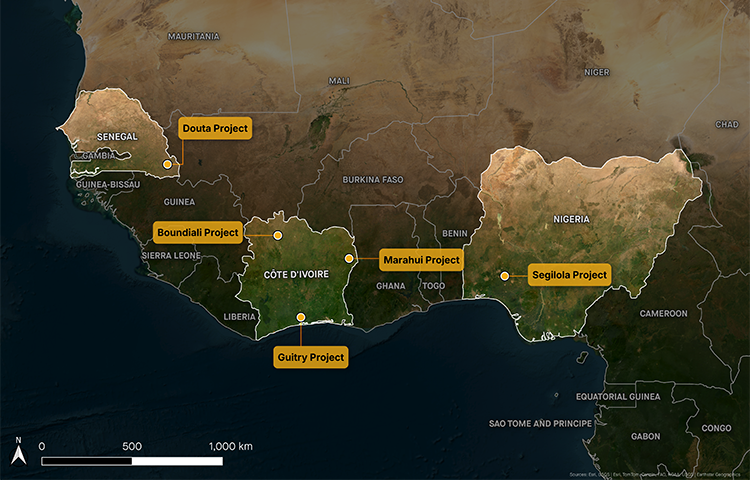Viewport: 750px width, 480px height.
Task: Click the Guitry Project marker dot
Action: click(x=302, y=318)
